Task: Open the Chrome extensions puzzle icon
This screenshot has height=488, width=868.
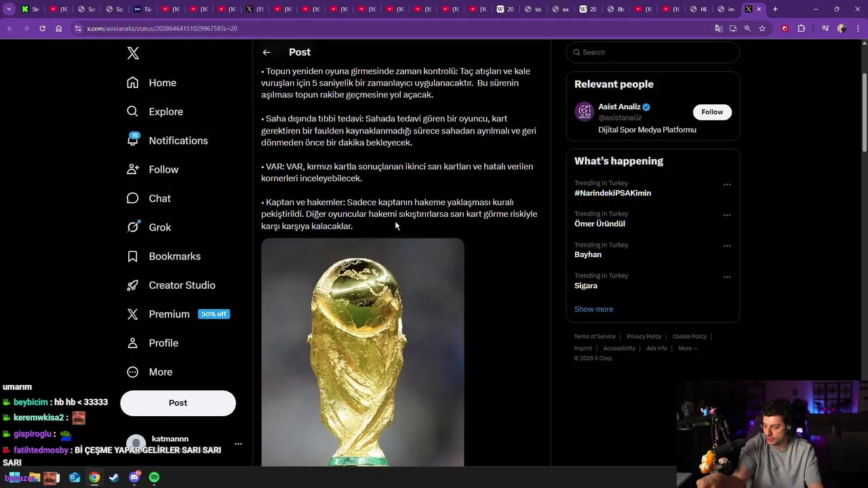Action: pos(802,28)
